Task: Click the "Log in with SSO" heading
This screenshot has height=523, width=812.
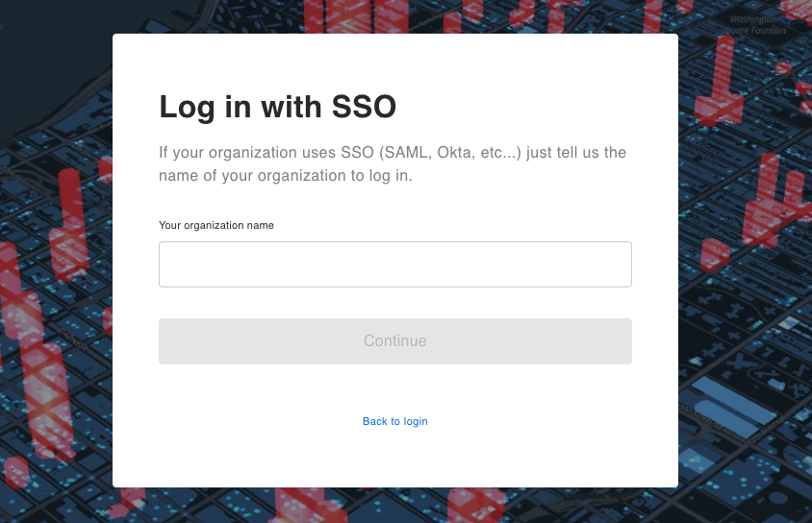Action: pyautogui.click(x=277, y=107)
